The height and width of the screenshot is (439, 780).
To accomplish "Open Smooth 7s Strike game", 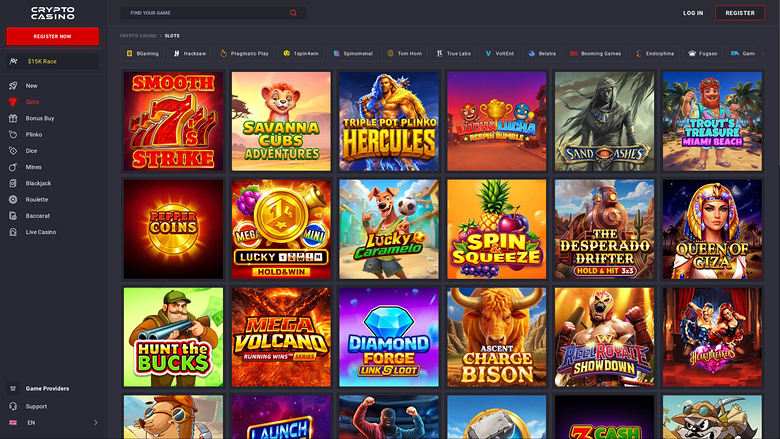I will coord(173,121).
